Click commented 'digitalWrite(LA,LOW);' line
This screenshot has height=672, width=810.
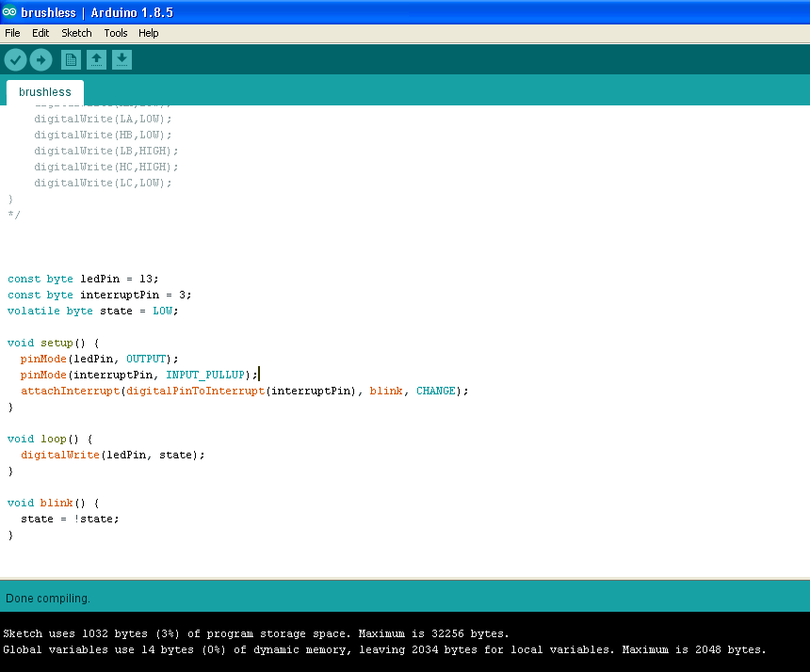(103, 119)
